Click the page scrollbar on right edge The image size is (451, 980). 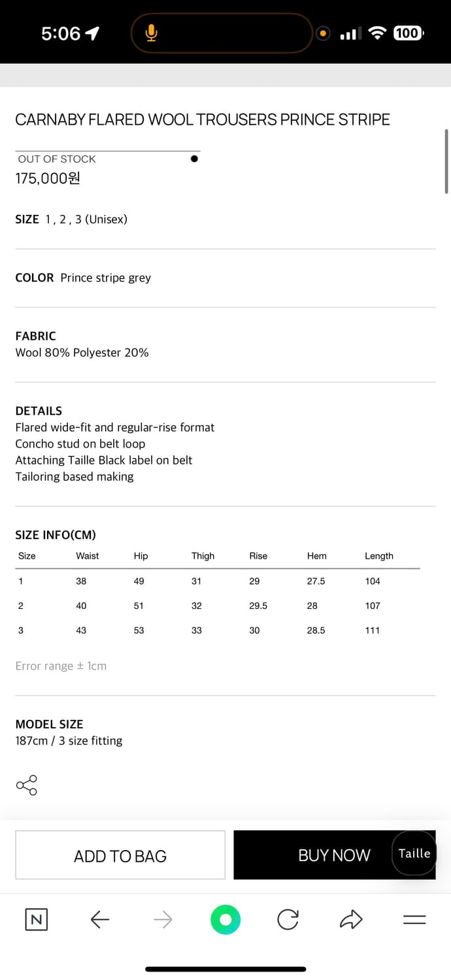click(446, 161)
